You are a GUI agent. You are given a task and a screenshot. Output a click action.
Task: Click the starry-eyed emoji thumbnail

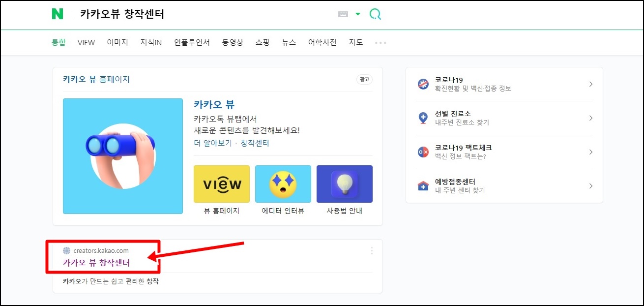coord(283,184)
